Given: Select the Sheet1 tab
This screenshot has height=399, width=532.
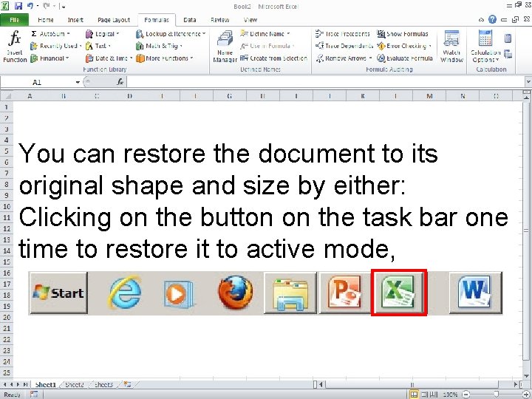Looking at the screenshot, I should (46, 385).
